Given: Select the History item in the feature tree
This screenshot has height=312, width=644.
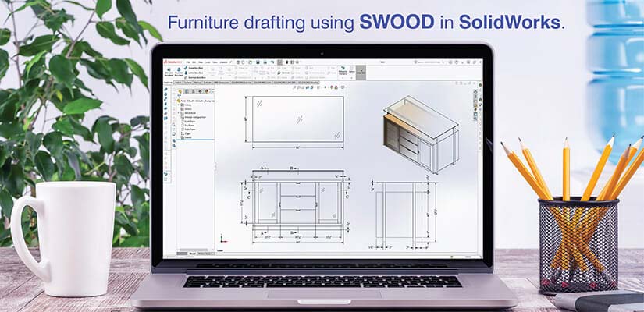Looking at the screenshot, I should pos(187,105).
